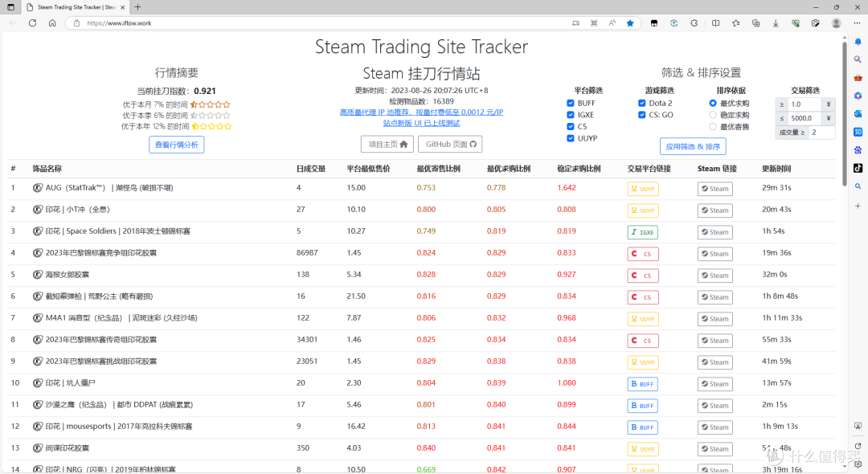Click the item name 2023年巴黎锦标赛竞争组印花胶囊

101,253
